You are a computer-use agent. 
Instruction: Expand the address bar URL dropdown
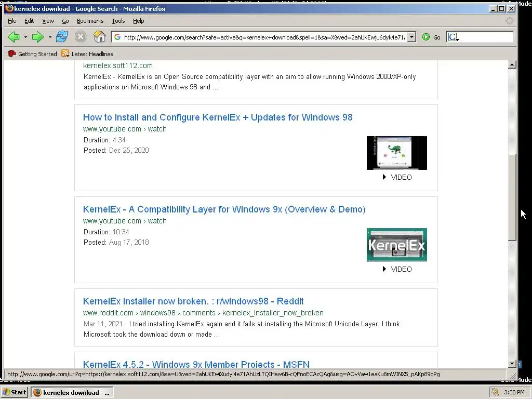pyautogui.click(x=411, y=37)
